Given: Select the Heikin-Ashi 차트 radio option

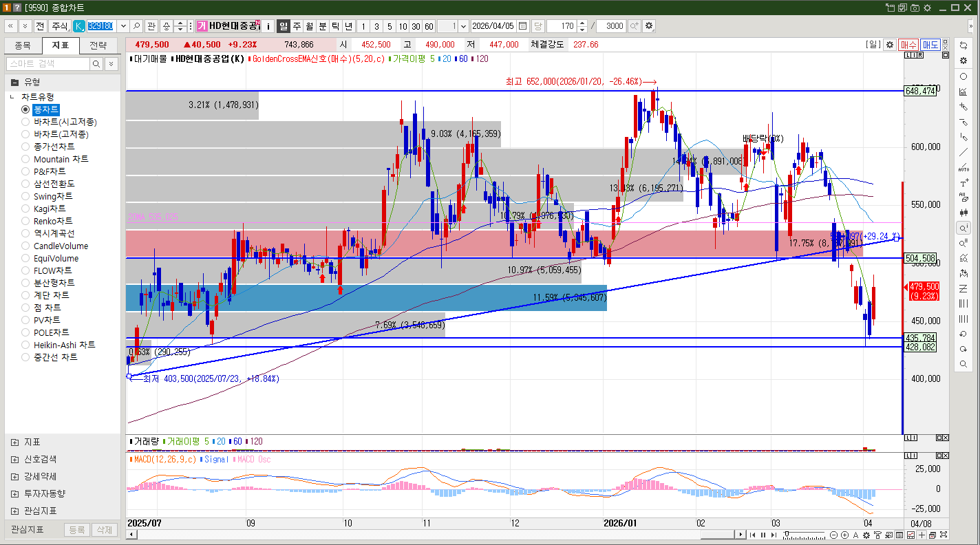Looking at the screenshot, I should (x=26, y=345).
